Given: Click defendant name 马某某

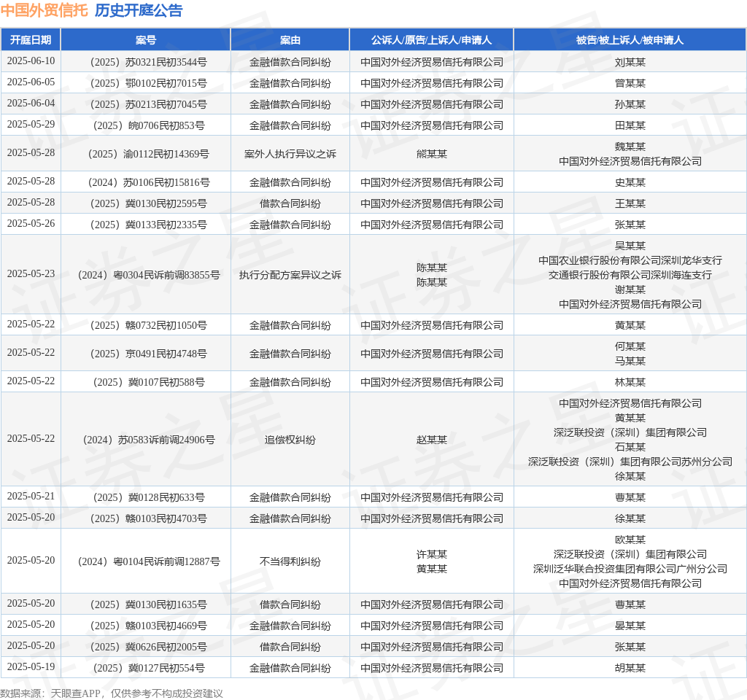Looking at the screenshot, I should [630, 361].
